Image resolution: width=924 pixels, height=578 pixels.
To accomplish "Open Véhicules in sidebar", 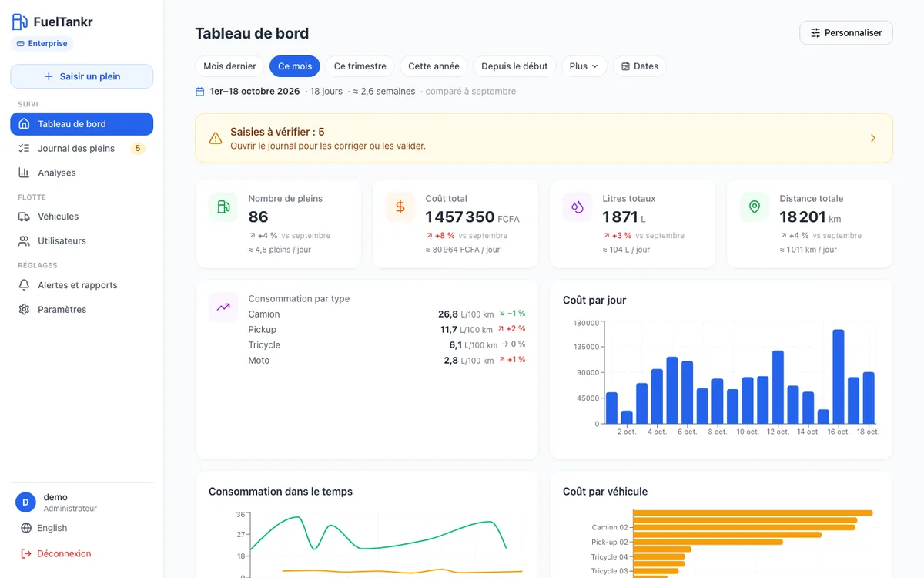I will 82,217.
